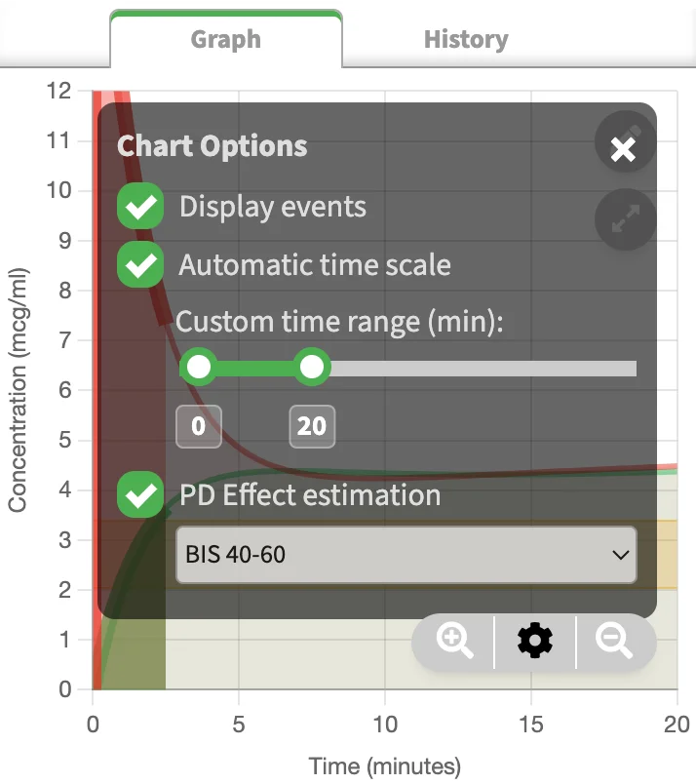Open the BIS 40-60 dropdown

[406, 555]
